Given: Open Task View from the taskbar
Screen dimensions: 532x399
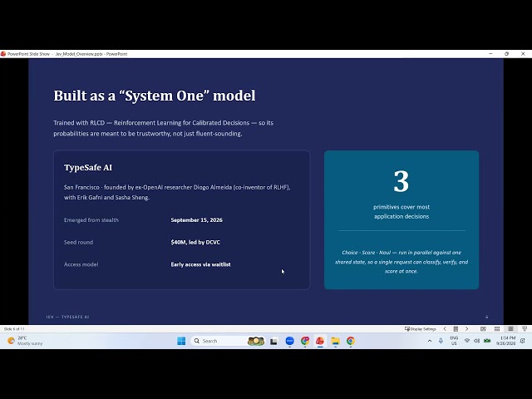Looking at the screenshot, I should 273,341.
